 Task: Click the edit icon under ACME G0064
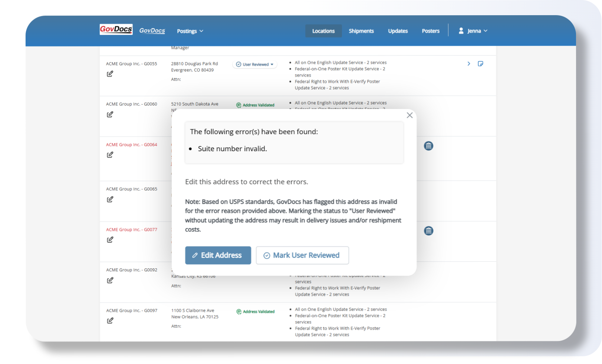click(x=110, y=155)
